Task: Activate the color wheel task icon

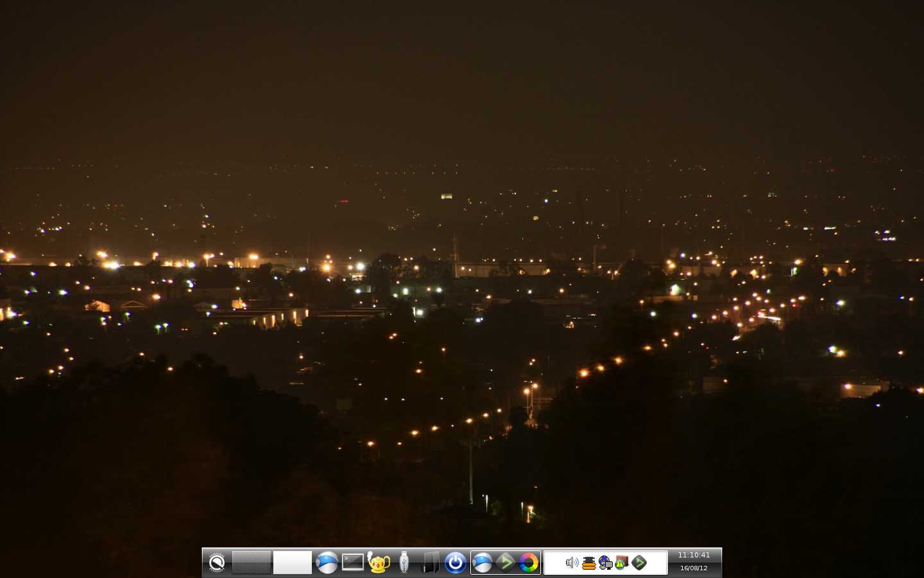Action: point(528,563)
